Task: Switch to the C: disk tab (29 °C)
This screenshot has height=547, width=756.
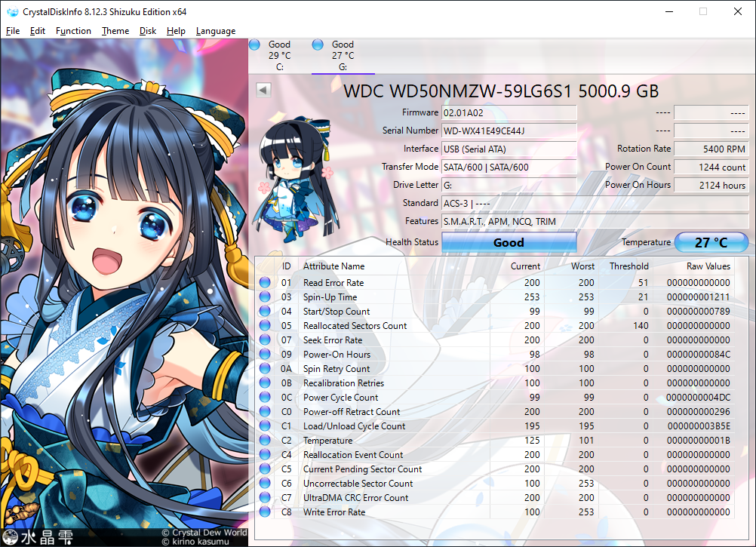Action: 280,55
